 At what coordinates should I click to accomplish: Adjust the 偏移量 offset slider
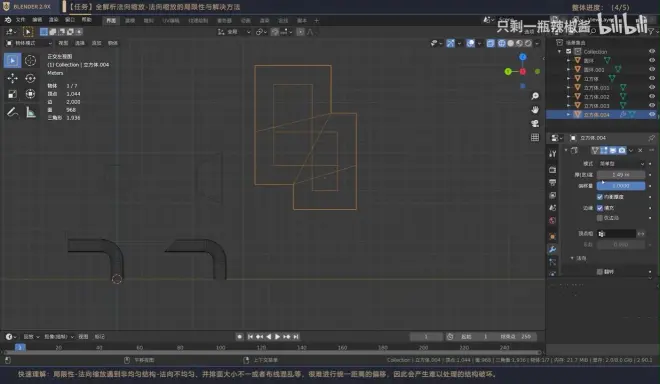[621, 186]
